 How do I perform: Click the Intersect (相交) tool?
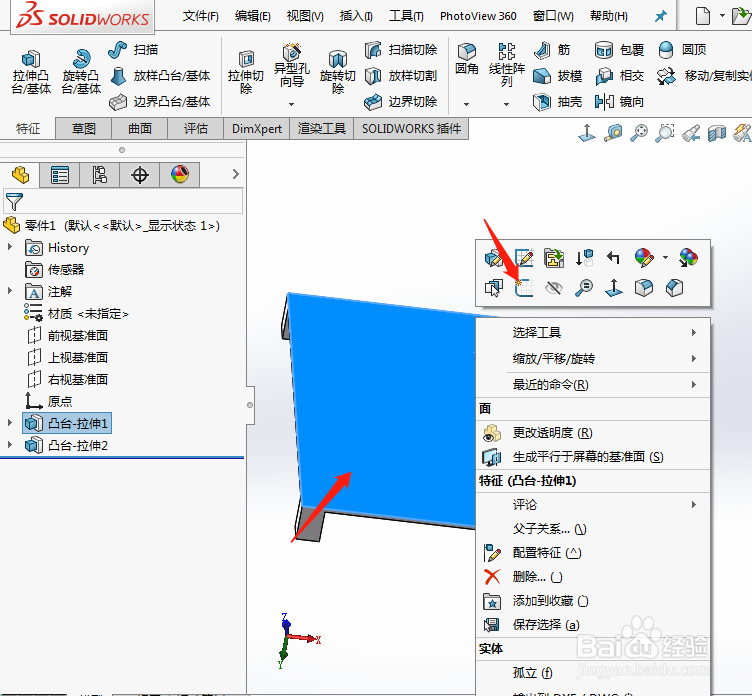[619, 76]
